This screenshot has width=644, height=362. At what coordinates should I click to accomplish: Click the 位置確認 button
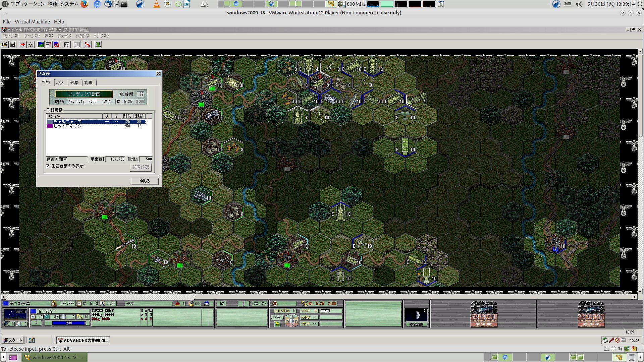pyautogui.click(x=141, y=167)
